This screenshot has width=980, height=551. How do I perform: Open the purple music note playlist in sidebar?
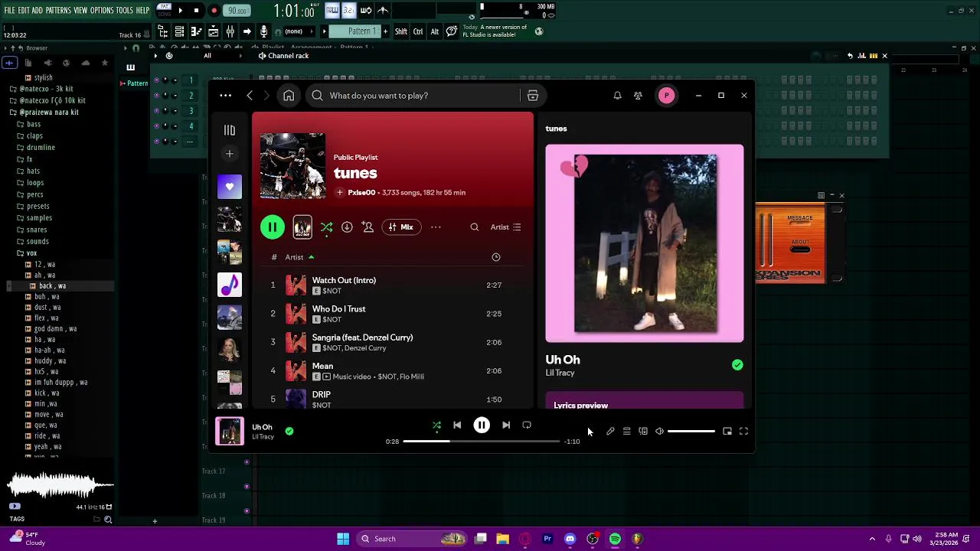click(230, 285)
